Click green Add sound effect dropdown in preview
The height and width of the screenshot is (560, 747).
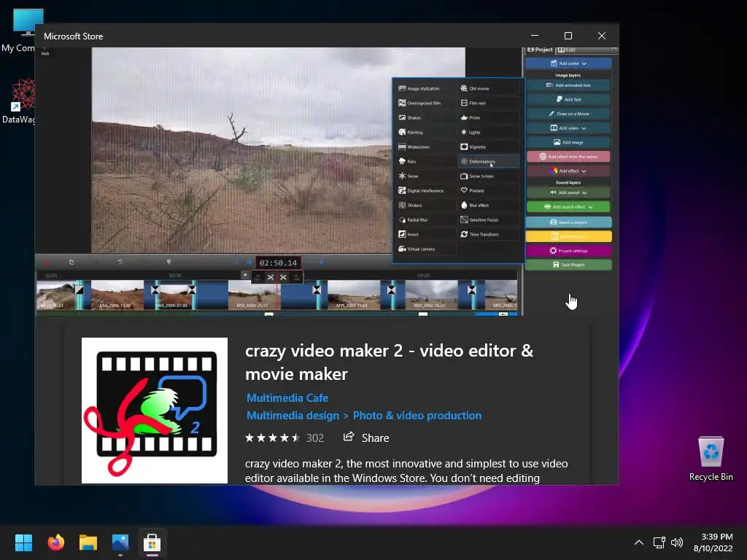tap(568, 207)
